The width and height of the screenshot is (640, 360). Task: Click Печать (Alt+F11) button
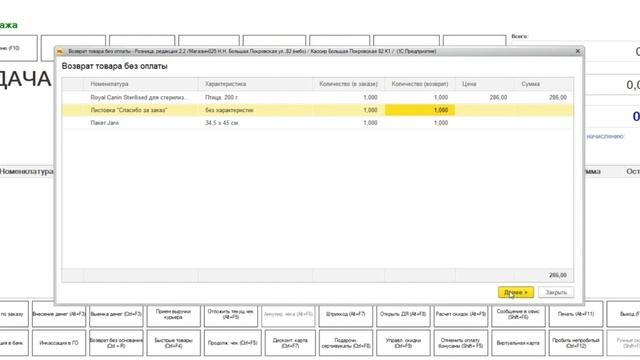(576, 314)
